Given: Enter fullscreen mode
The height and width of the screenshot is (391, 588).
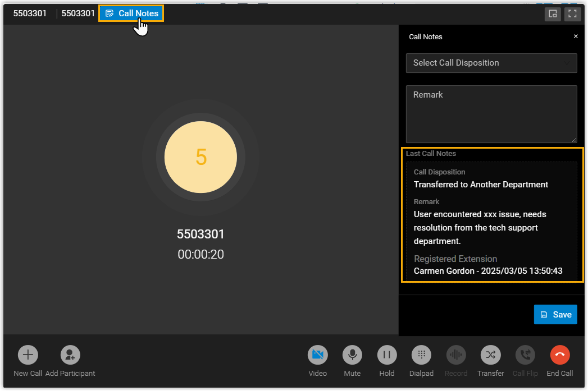Looking at the screenshot, I should 572,14.
